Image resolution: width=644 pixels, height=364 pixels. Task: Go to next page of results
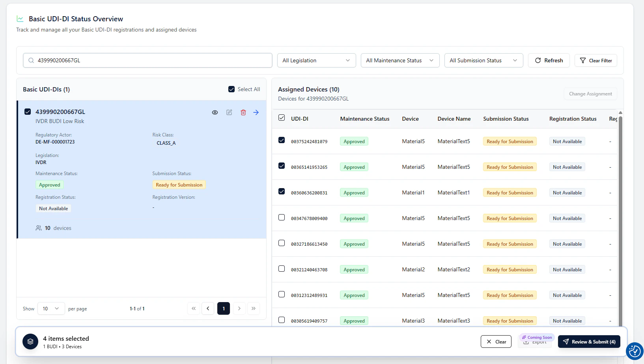[239, 308]
